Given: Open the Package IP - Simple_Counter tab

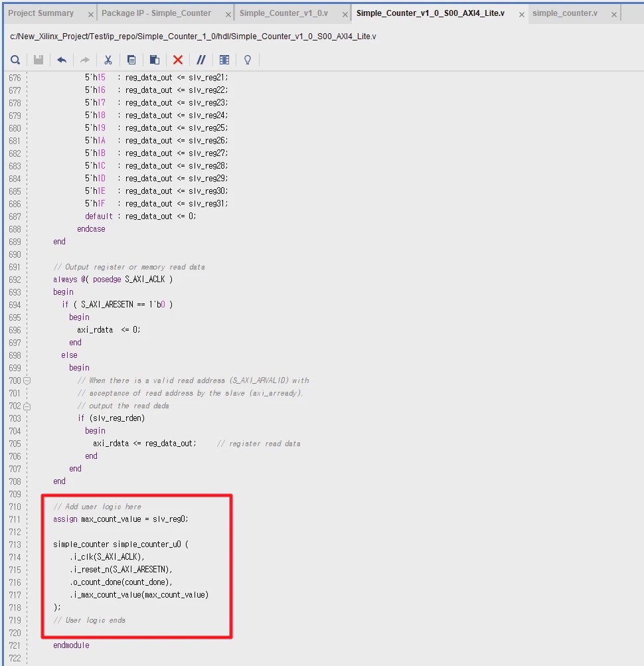Looking at the screenshot, I should (x=156, y=13).
